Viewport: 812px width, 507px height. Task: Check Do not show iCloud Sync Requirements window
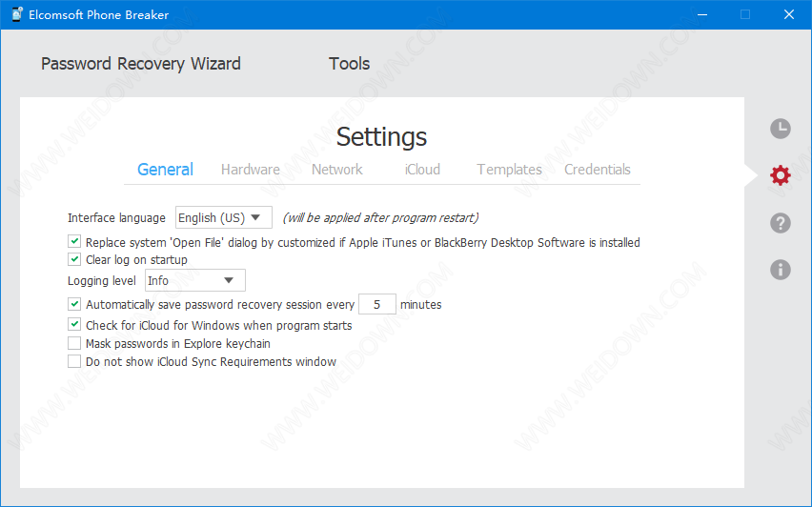click(74, 361)
